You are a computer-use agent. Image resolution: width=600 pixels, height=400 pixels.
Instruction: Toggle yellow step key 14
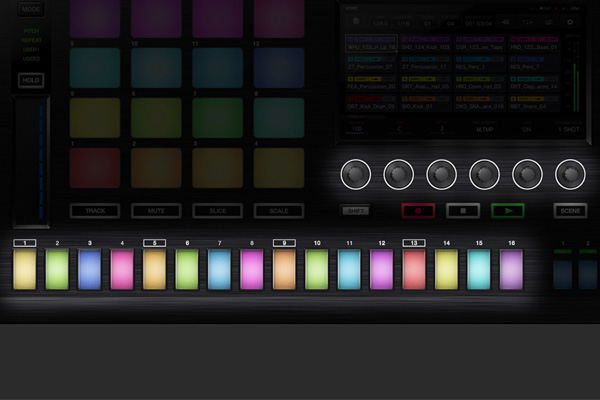(447, 269)
